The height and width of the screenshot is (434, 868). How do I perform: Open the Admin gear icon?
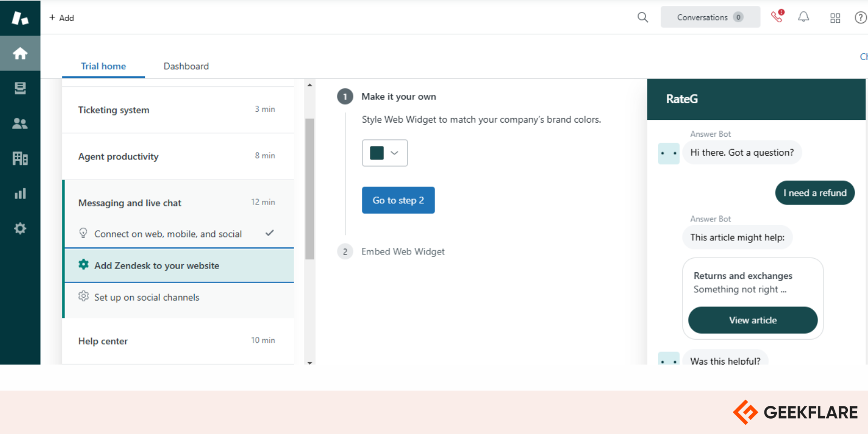20,228
